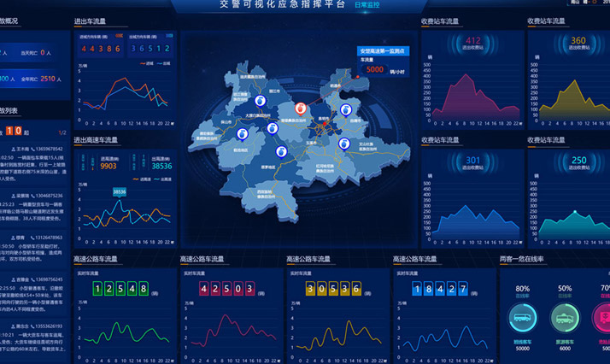The image size is (610, 364).
Task: Click the pink hazardous vehicle ring icon
Action: coord(602,320)
